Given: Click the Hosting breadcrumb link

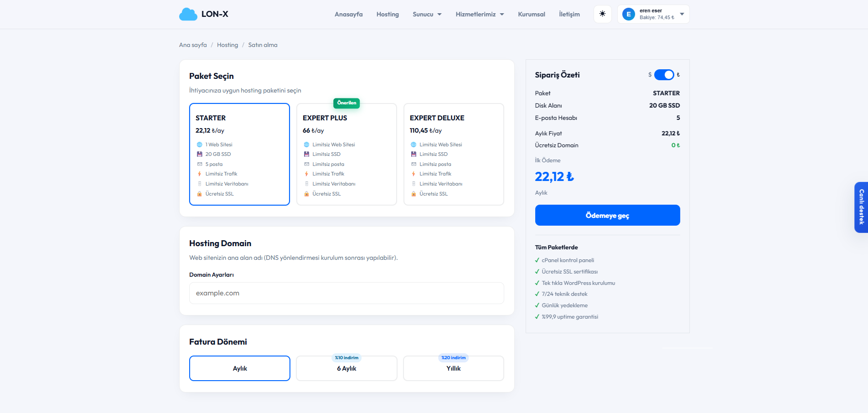Looking at the screenshot, I should pos(227,45).
